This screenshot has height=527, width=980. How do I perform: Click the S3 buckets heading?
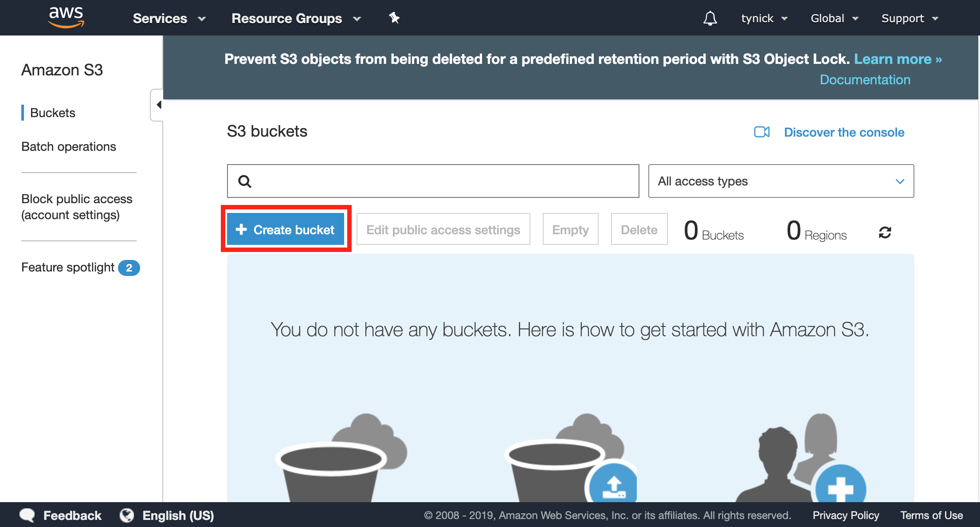[x=267, y=131]
